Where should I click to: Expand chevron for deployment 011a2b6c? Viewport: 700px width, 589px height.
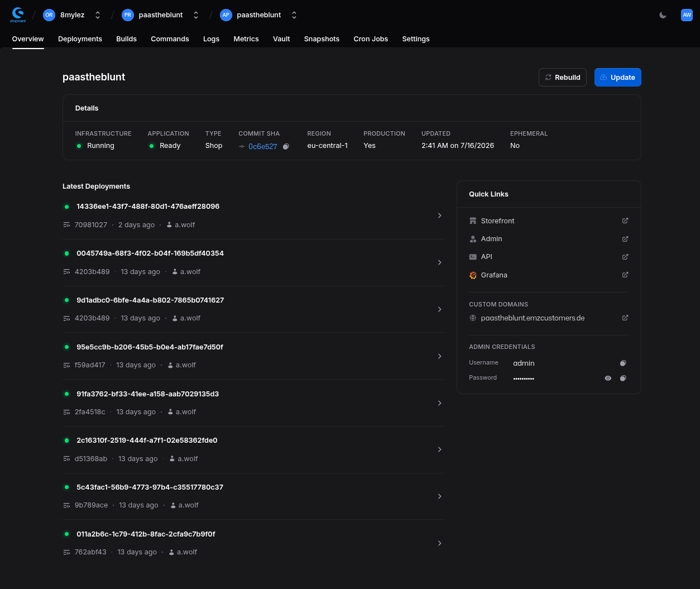click(x=440, y=543)
